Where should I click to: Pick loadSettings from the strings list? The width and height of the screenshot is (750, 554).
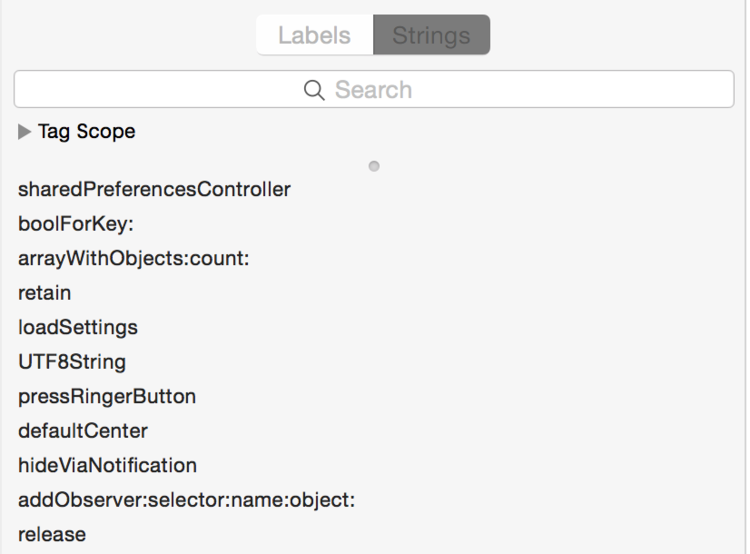(x=78, y=328)
